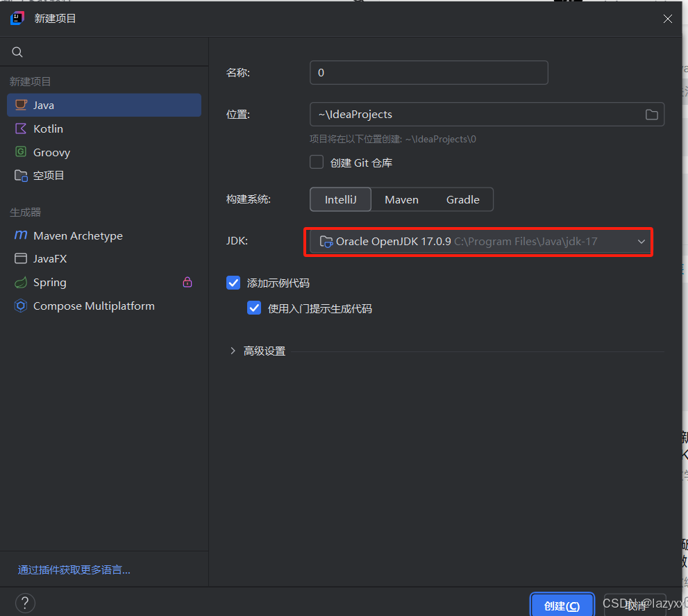
Task: Click the Spring leaf icon
Action: 21,283
